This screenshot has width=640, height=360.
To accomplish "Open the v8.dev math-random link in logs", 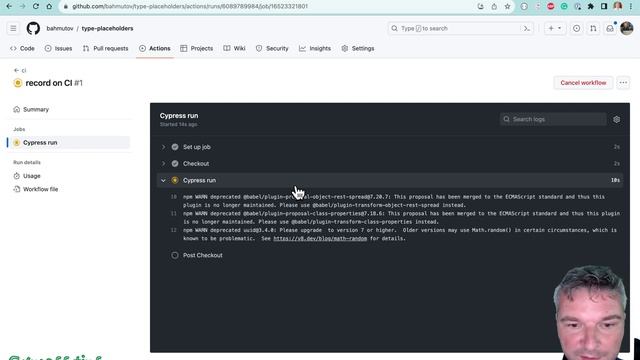I will pos(320,238).
